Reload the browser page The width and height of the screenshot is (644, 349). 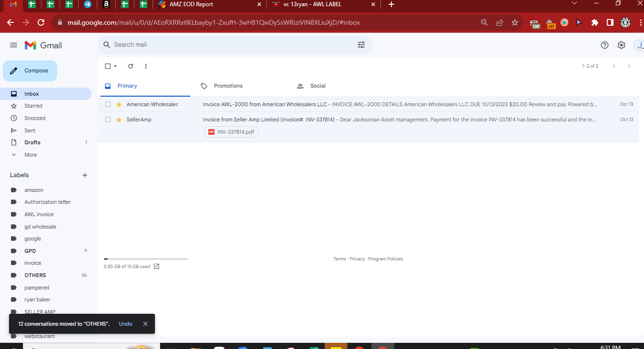[41, 22]
